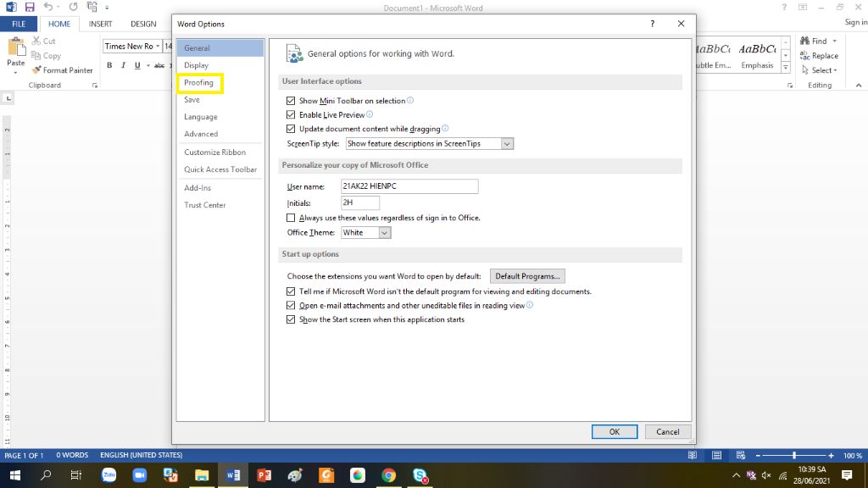Adjust the zoom slider handle
The width and height of the screenshot is (868, 488).
[x=794, y=455]
